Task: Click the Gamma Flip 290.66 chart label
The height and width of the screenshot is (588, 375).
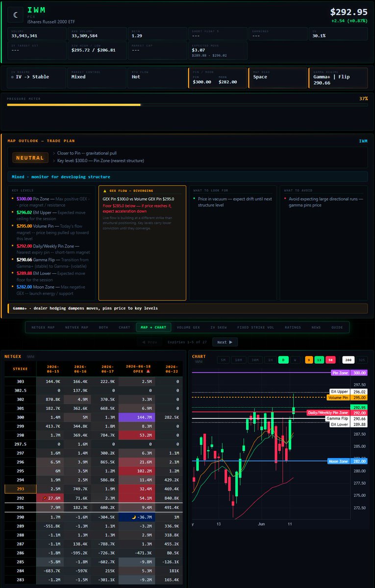Action: [x=346, y=419]
